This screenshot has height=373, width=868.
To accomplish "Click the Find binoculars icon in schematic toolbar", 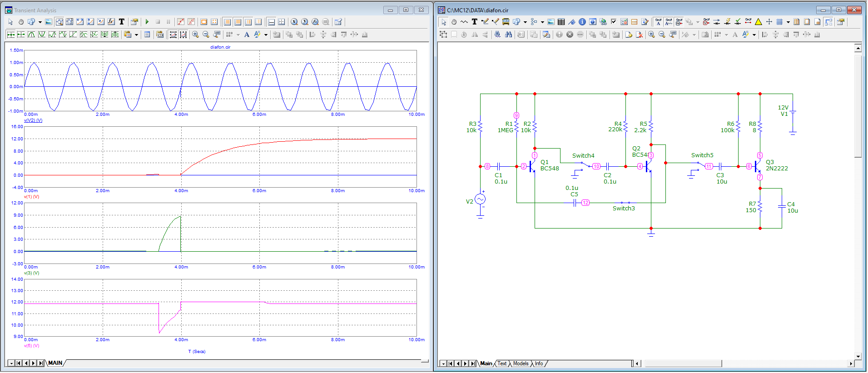I will [x=508, y=35].
